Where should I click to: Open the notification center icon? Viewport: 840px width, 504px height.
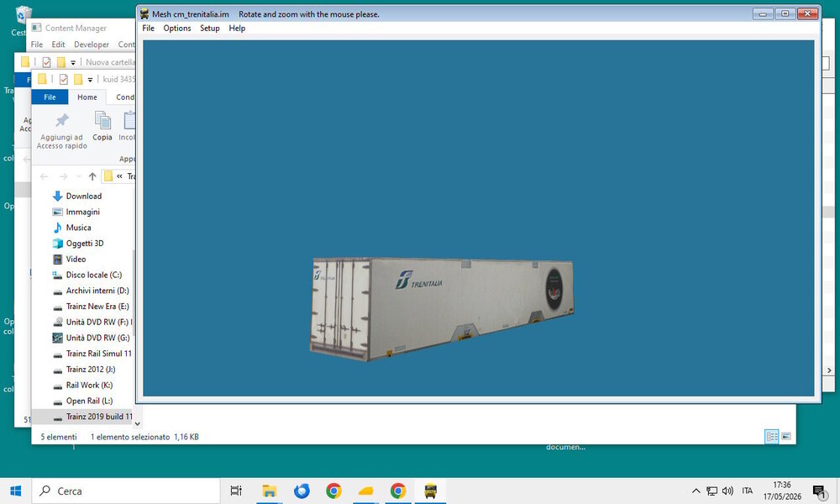click(x=818, y=491)
